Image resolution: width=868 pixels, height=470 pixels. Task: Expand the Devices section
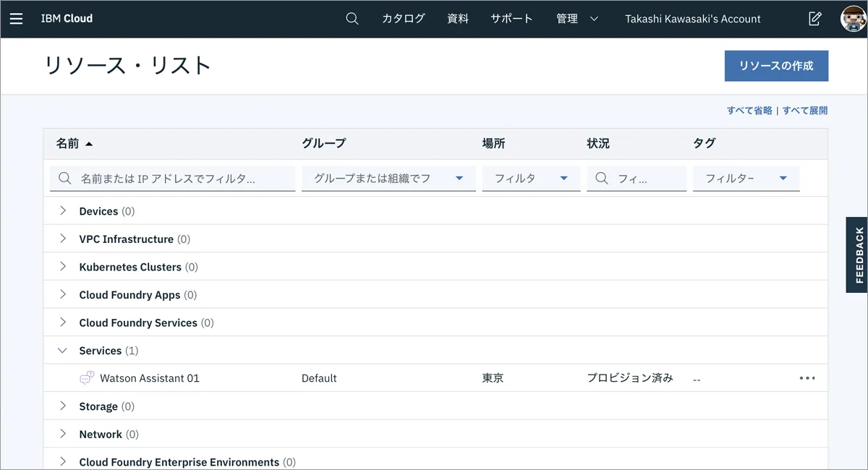(63, 211)
